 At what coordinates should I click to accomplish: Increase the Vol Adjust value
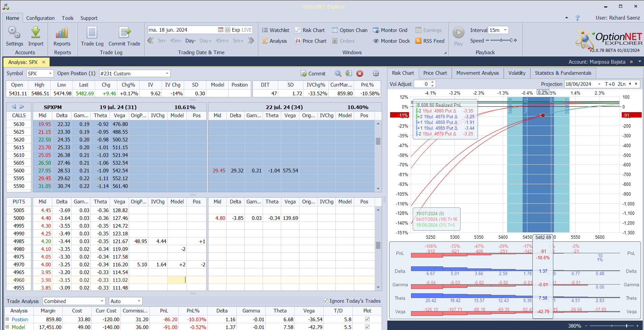click(433, 82)
